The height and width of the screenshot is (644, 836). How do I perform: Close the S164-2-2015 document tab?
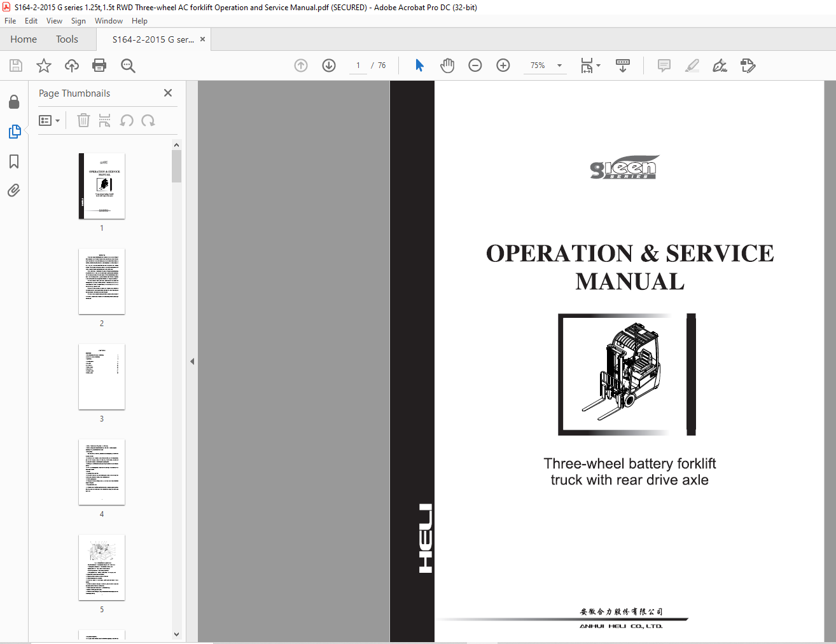pyautogui.click(x=203, y=39)
